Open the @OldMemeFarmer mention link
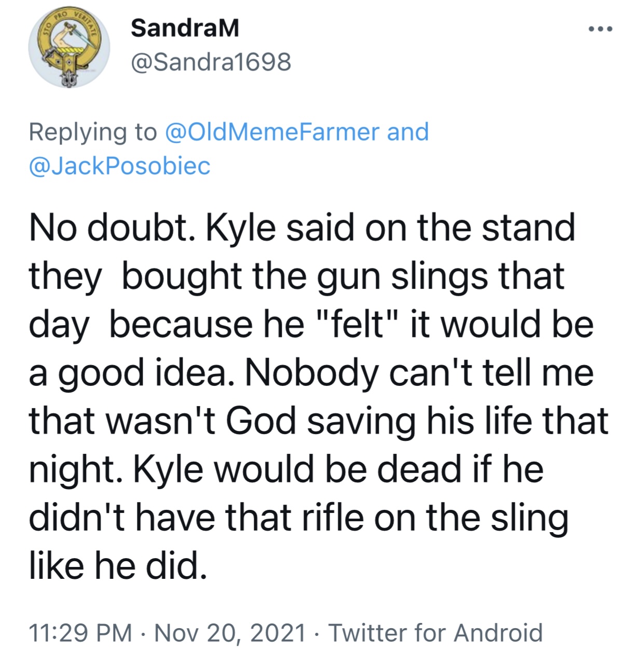644x666 pixels. (272, 132)
